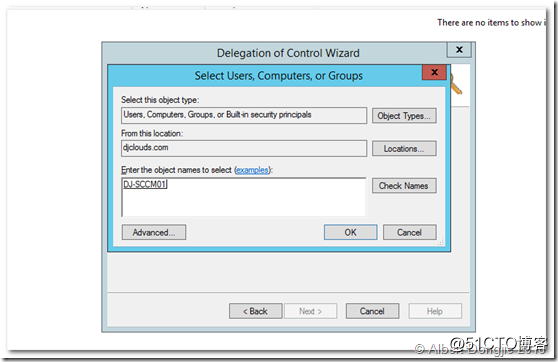The height and width of the screenshot is (362, 558).
Task: Cancel the Select Users dialog
Action: click(409, 232)
